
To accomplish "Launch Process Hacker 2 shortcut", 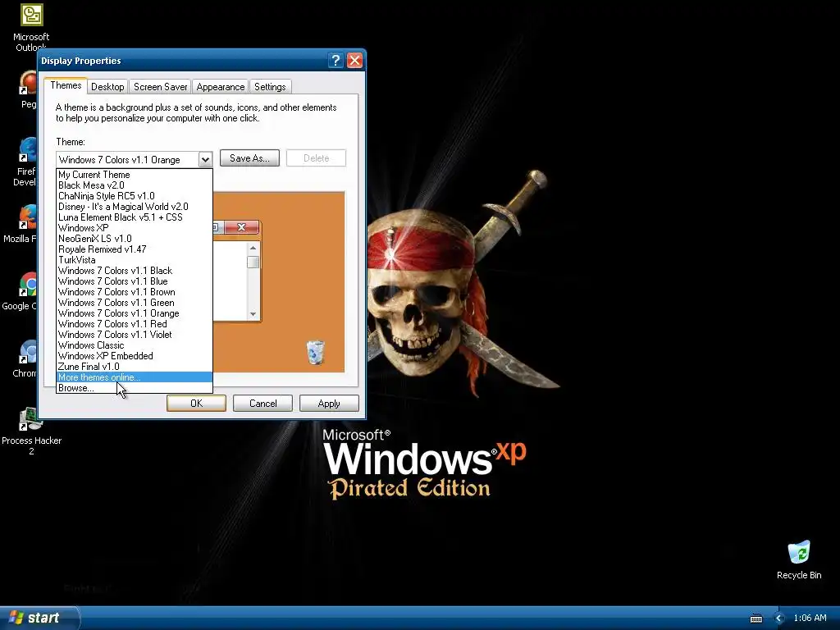I will [x=31, y=431].
